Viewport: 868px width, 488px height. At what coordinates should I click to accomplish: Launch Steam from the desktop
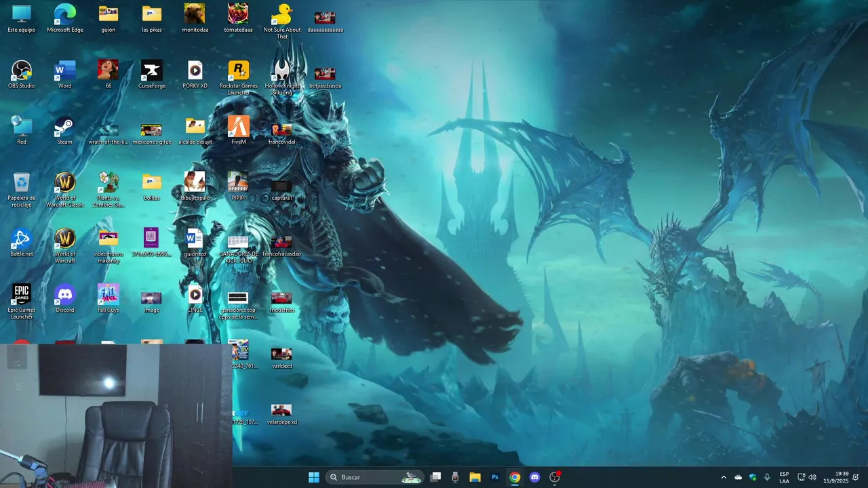(x=65, y=131)
